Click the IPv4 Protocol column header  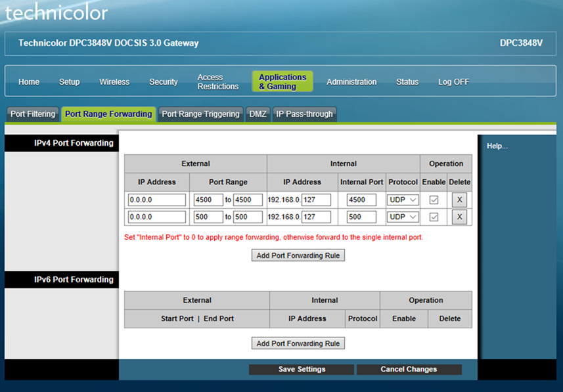403,182
